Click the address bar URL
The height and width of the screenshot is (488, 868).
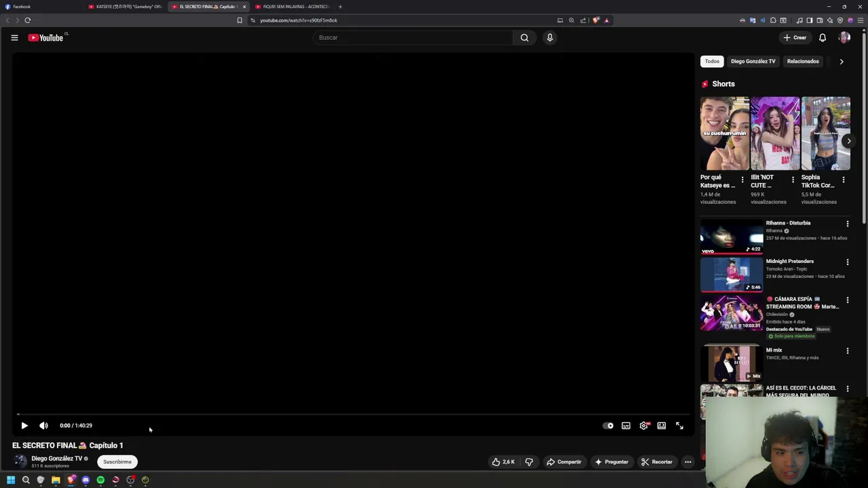[x=298, y=20]
